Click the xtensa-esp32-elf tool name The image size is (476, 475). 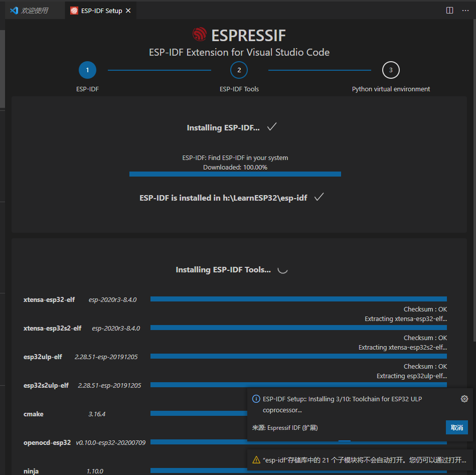tap(49, 299)
